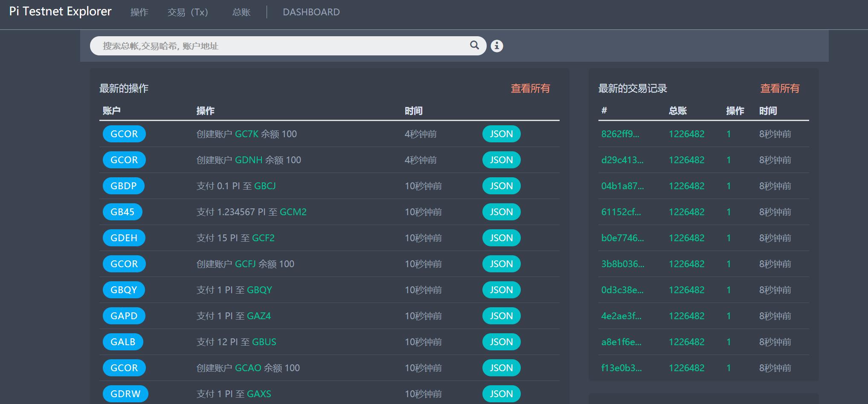
Task: Open the GALB account badge
Action: pyautogui.click(x=123, y=342)
